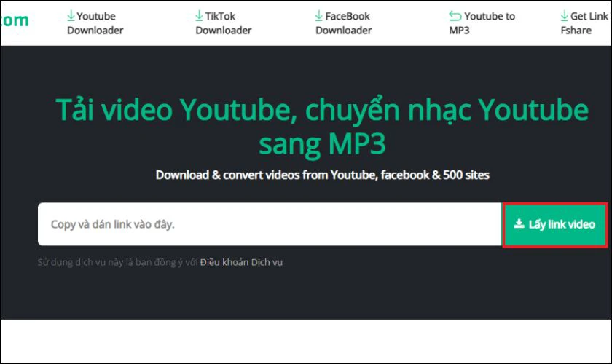Click the download arrow icon beside FaceBook Downloader
The width and height of the screenshot is (612, 364).
coord(318,15)
